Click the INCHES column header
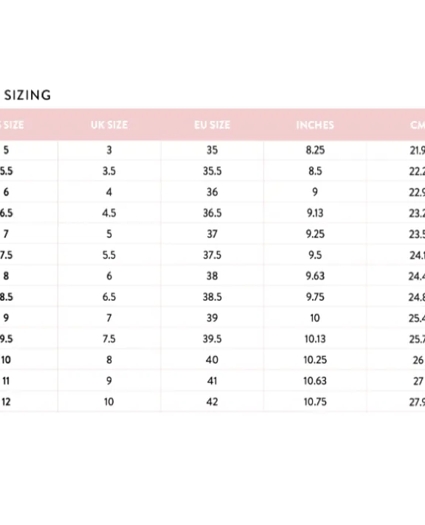 [315, 125]
